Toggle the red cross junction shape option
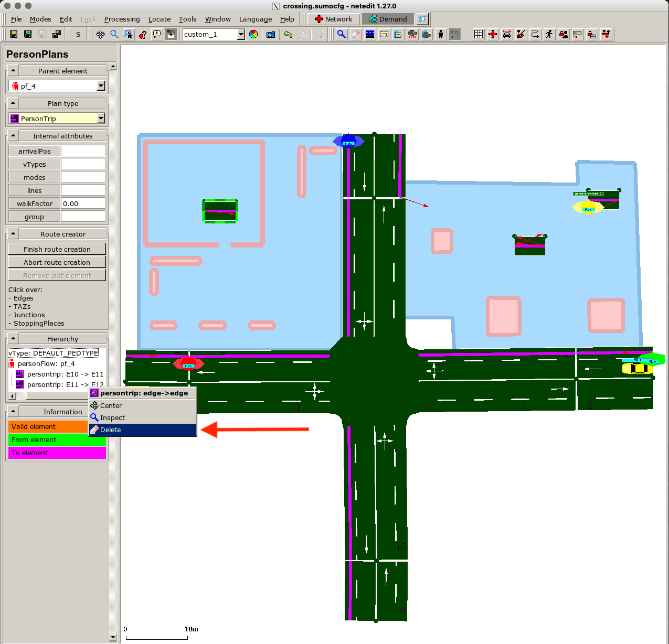The image size is (669, 644). coord(493,34)
